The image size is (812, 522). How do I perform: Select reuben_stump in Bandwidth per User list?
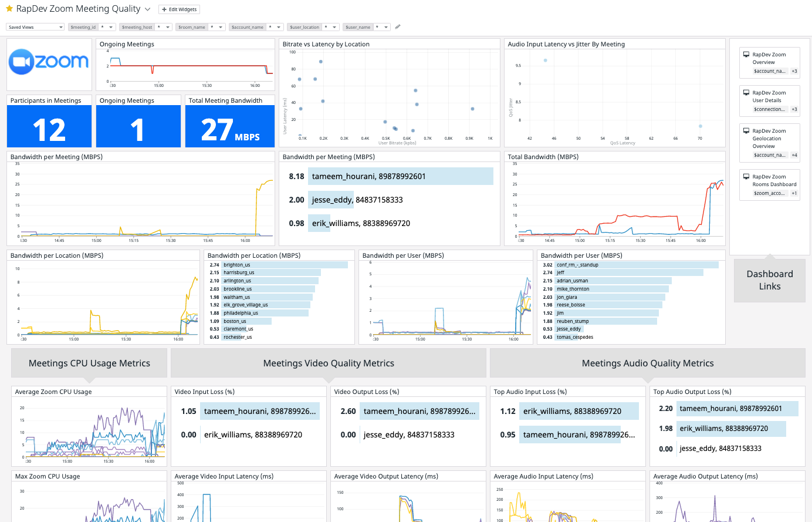[x=631, y=321]
